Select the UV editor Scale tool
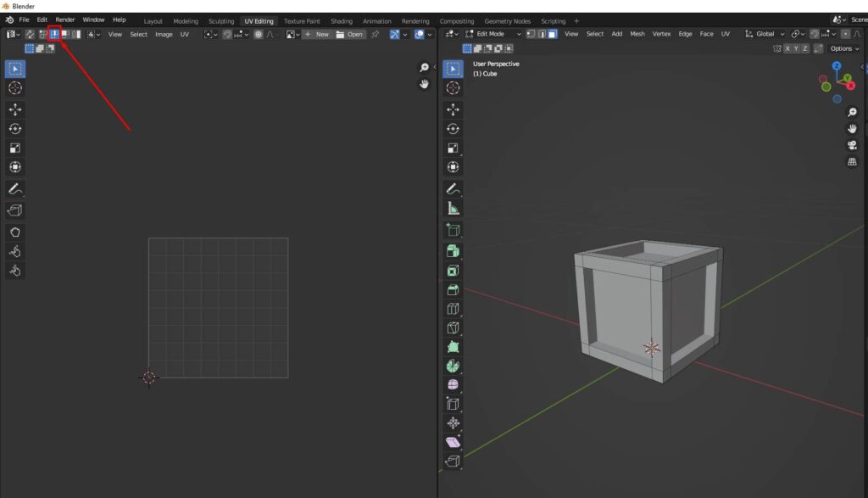 coord(15,148)
